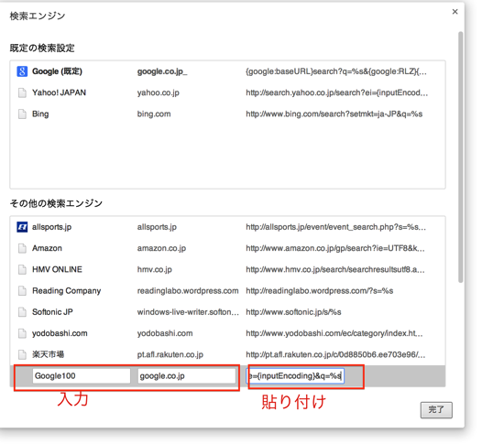Close the 検索エンジン dialog with the X
This screenshot has width=504, height=444.
tap(455, 12)
